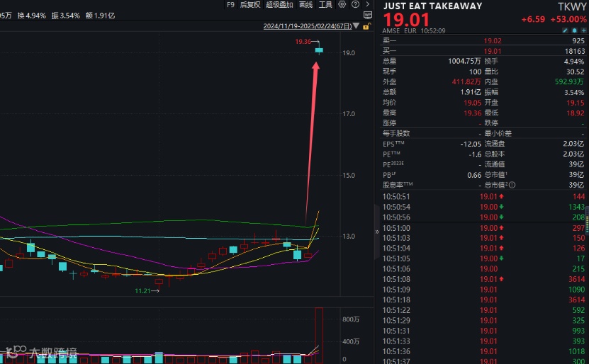Click the latest candlestick near 19.0
This screenshot has height=364, width=589.
click(x=319, y=50)
